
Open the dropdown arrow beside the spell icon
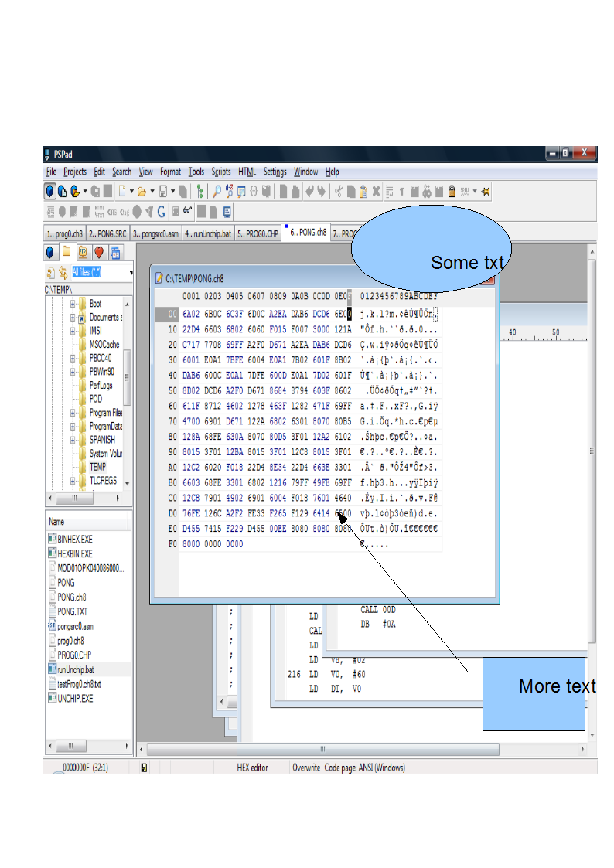coord(475,192)
